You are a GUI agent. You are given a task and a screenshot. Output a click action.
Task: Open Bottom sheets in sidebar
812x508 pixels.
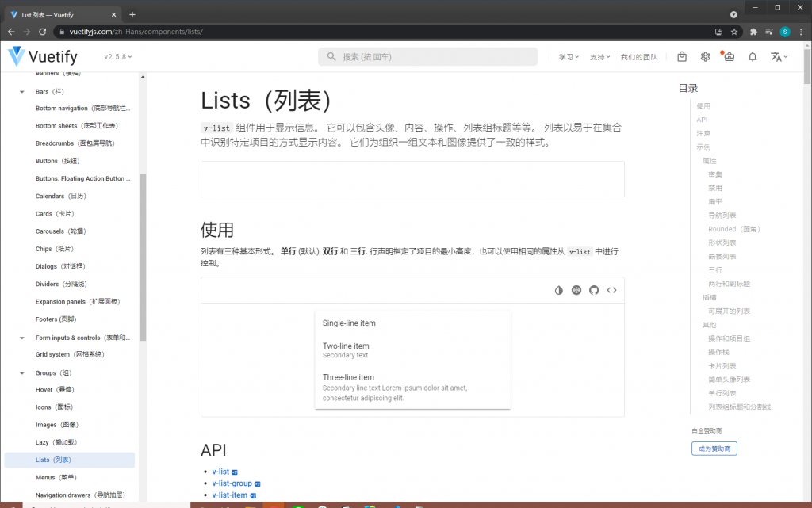point(77,126)
